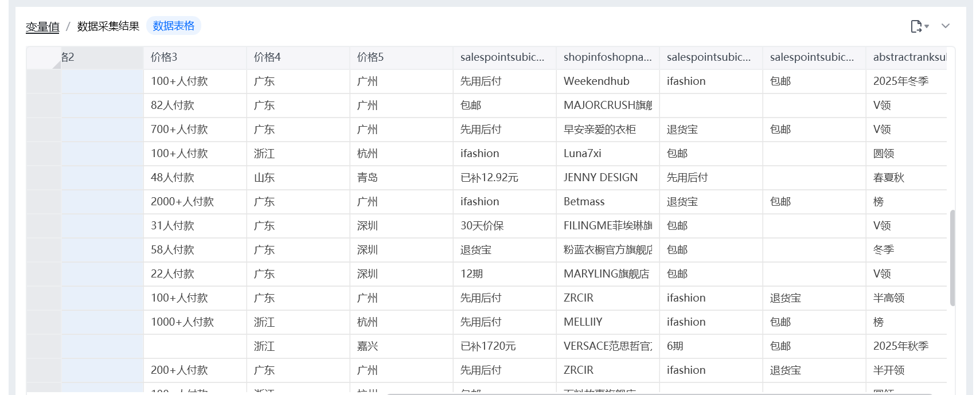Click the 2025年秋季 cell
Viewport: 980px width, 395px height.
[x=907, y=346]
